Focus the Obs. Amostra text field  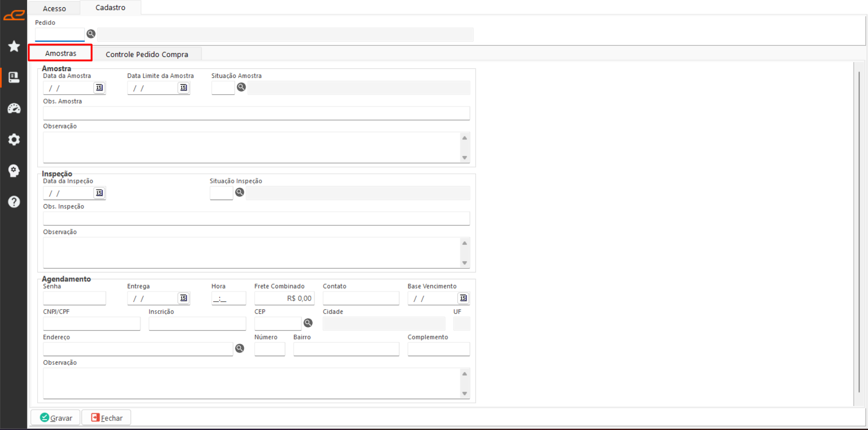256,113
